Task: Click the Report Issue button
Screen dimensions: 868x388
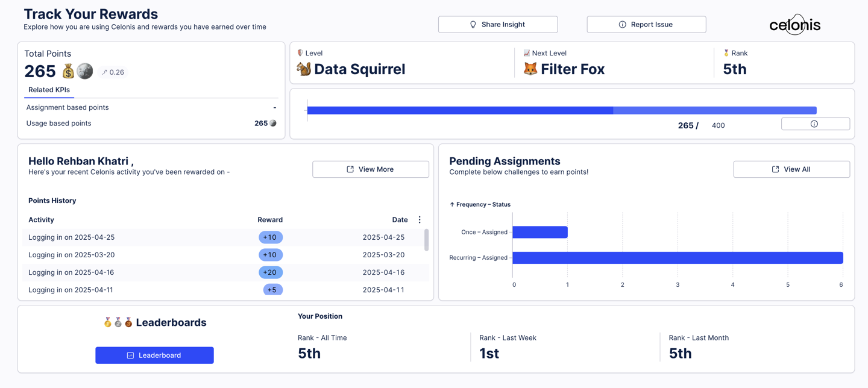Action: tap(646, 25)
